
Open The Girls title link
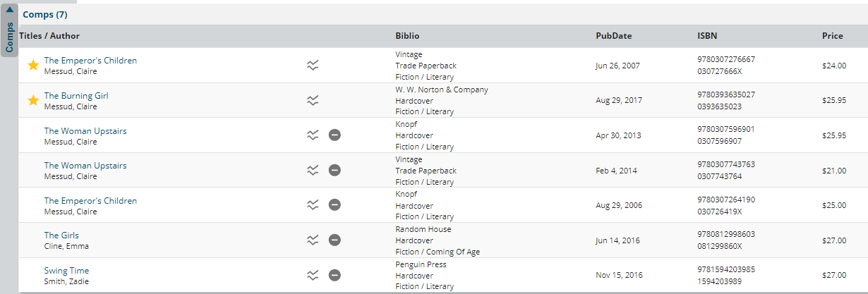61,235
